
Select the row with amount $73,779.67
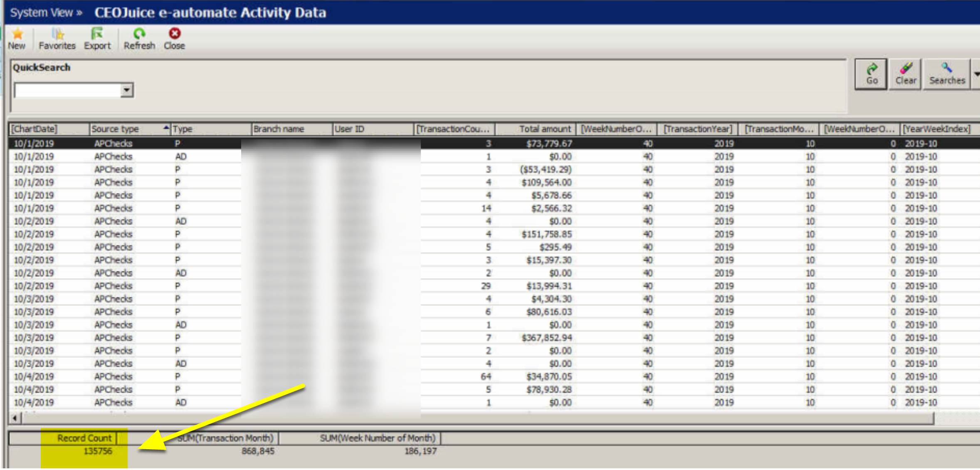494,143
